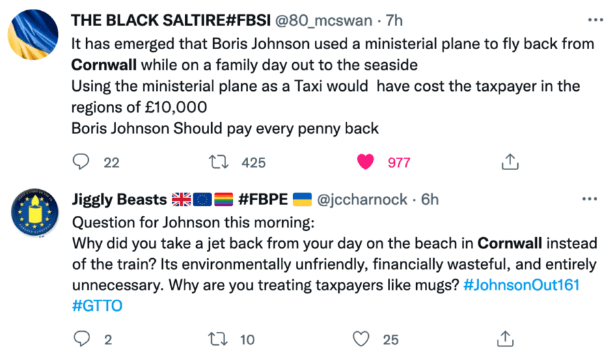
Task: Reply to THE BLACK SALTIRE tweet
Action: coord(81,163)
